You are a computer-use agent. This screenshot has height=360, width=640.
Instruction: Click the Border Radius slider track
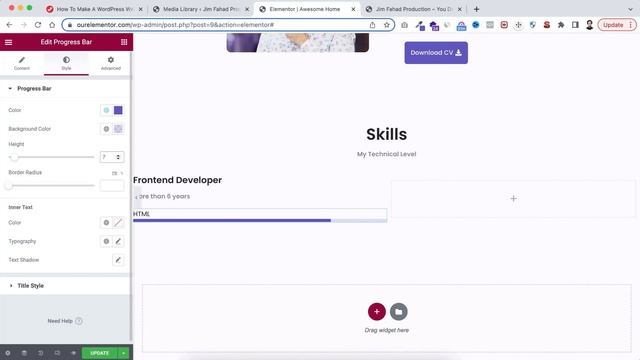coord(51,186)
